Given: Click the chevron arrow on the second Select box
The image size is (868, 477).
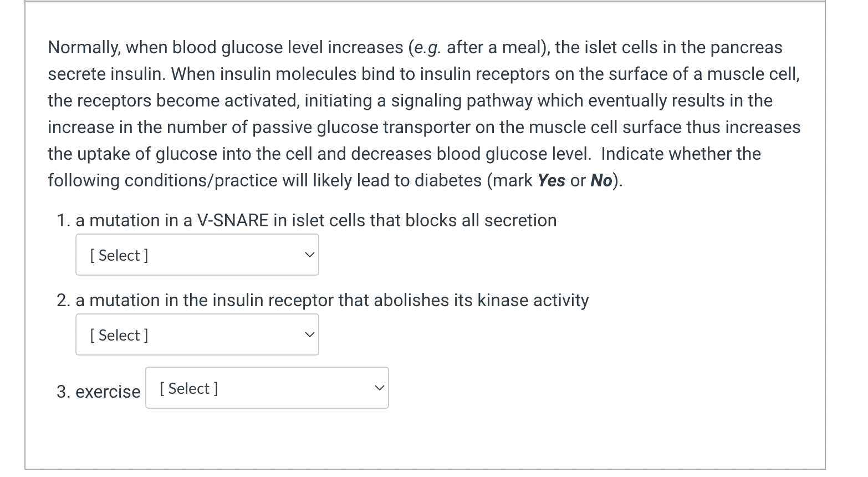Looking at the screenshot, I should click(309, 334).
